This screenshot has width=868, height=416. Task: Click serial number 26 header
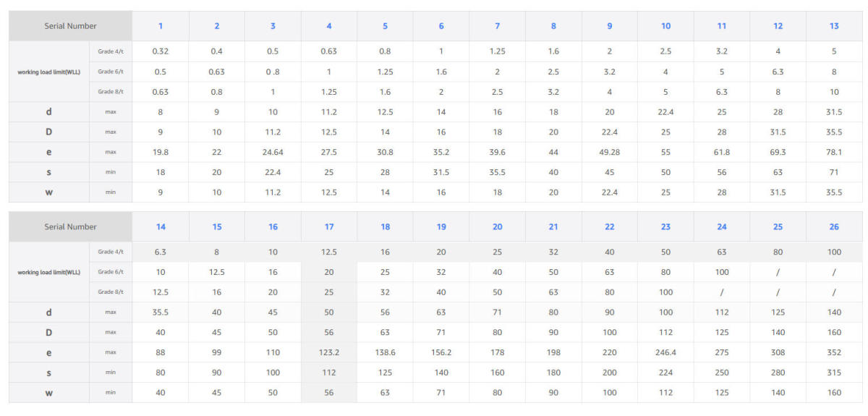click(834, 227)
